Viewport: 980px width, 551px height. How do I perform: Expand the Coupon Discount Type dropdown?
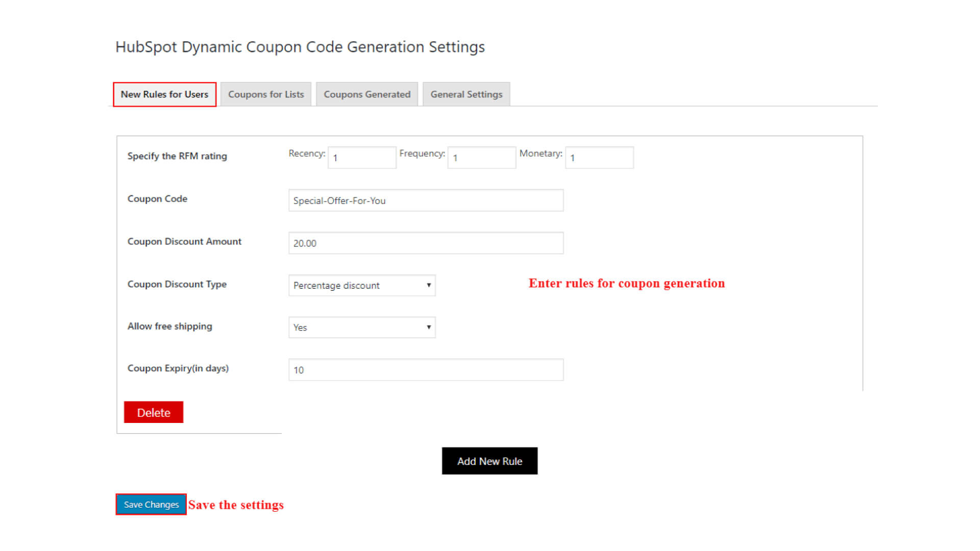click(x=361, y=286)
